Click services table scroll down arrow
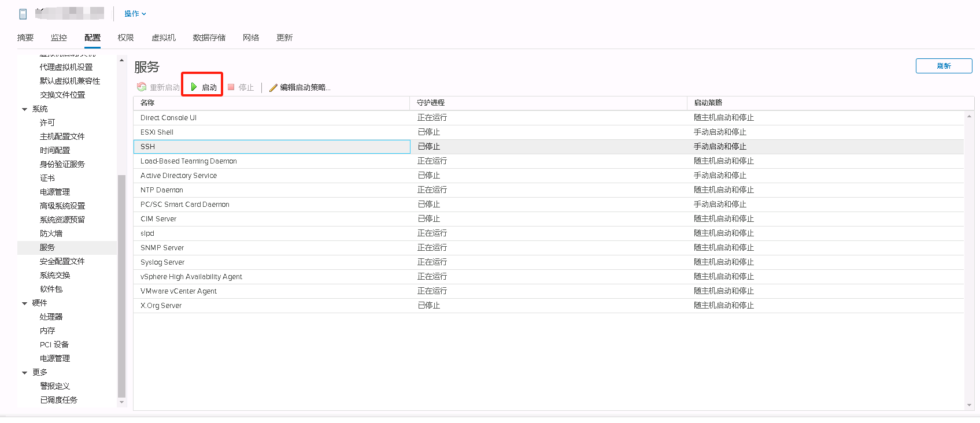The image size is (980, 423). 969,405
